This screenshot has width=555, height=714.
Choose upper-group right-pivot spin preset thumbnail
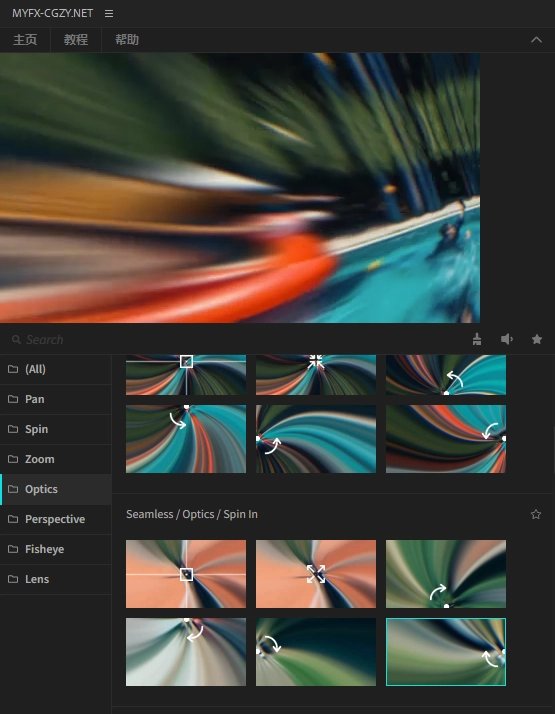click(446, 439)
